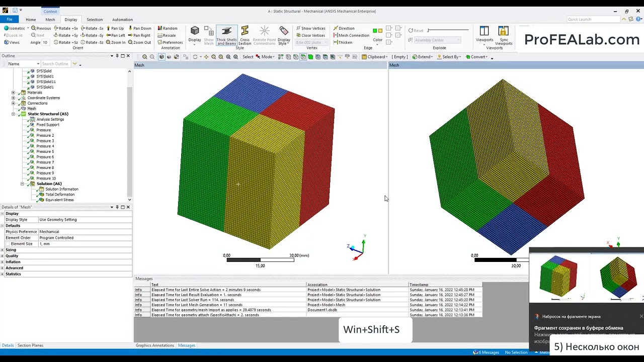Click the Angle value field
The image size is (644, 362).
pyautogui.click(x=45, y=43)
